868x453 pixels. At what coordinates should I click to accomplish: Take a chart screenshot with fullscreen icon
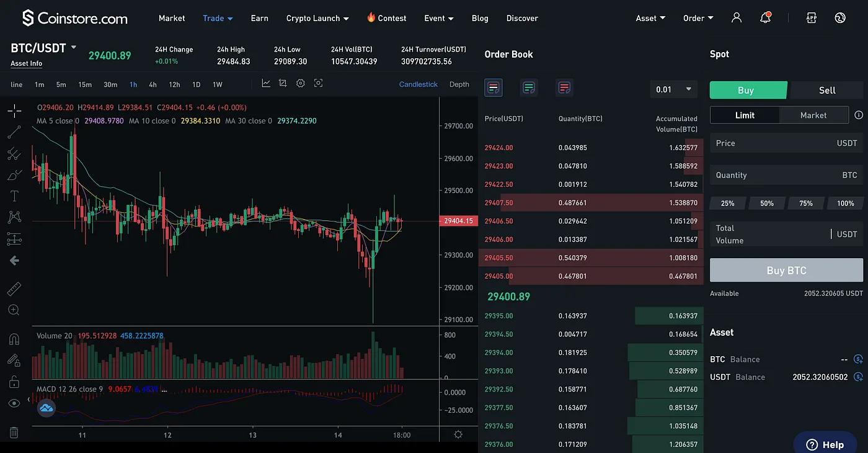coord(318,84)
